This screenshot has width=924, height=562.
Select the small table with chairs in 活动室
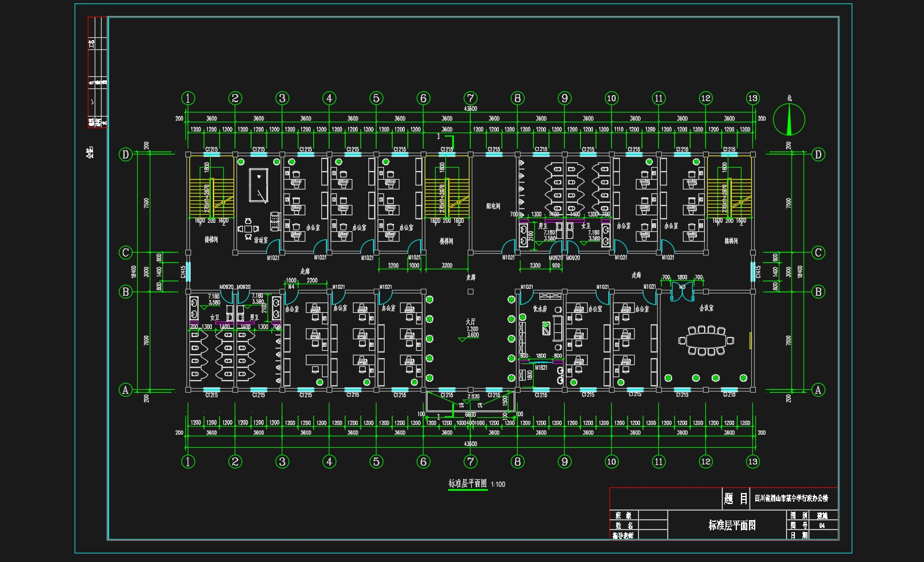[x=248, y=228]
